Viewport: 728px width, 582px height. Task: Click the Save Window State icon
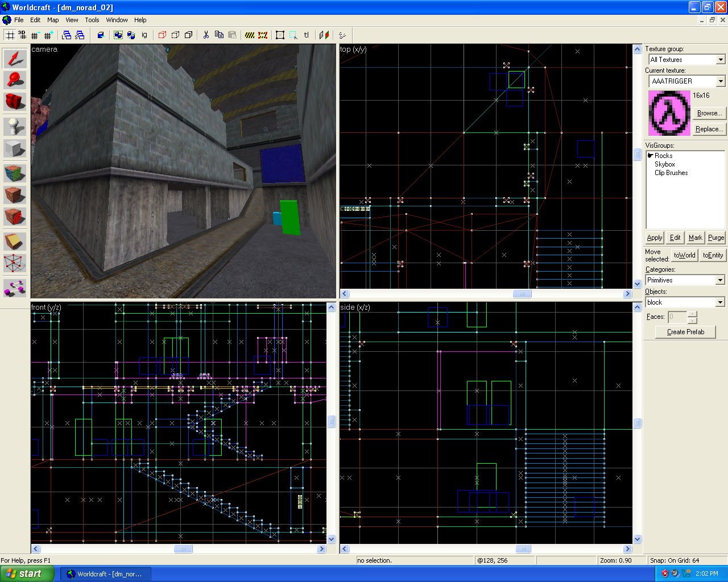pyautogui.click(x=80, y=35)
